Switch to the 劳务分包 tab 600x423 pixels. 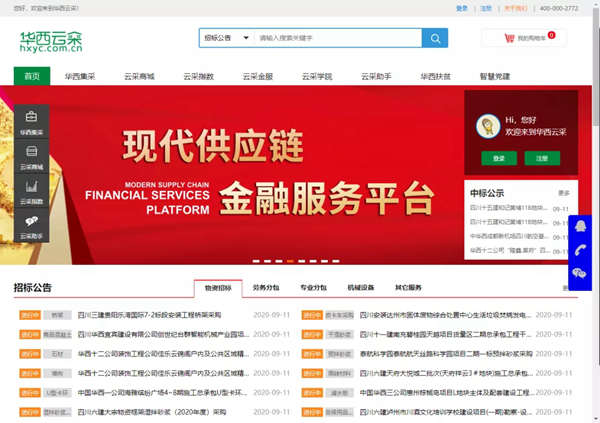(266, 287)
